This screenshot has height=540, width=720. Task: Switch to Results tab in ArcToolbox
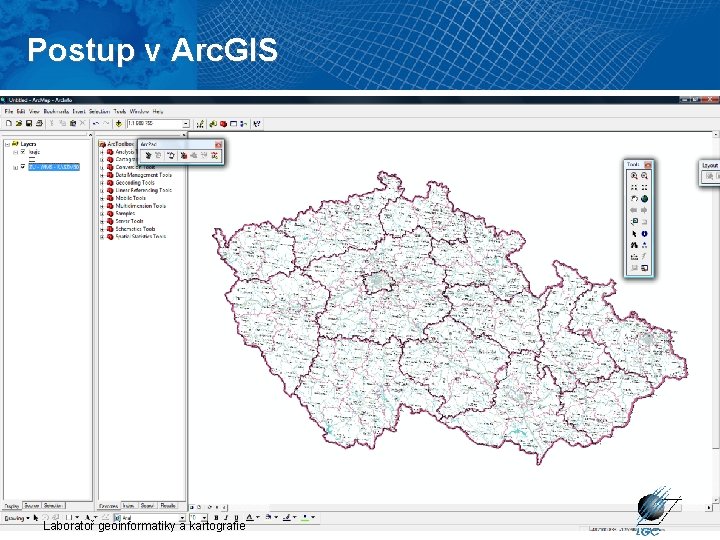[x=168, y=506]
